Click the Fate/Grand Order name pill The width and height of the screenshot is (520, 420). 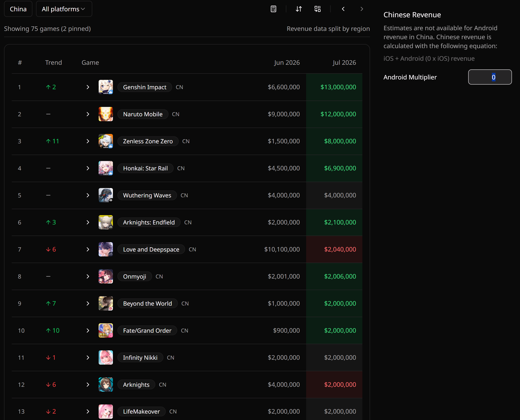click(x=147, y=330)
